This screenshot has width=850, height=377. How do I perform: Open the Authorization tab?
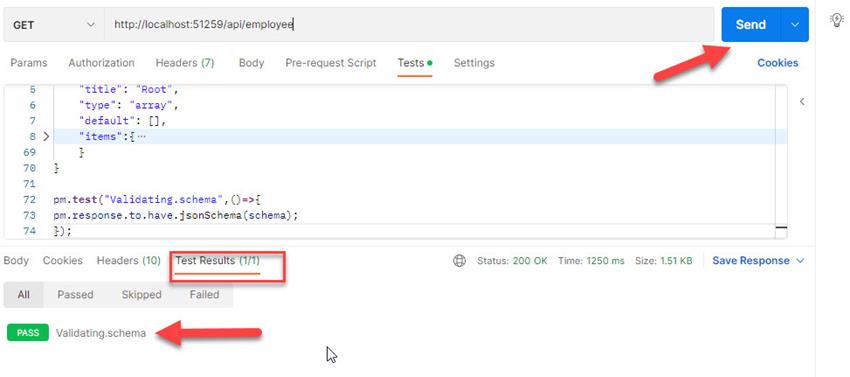click(x=101, y=63)
